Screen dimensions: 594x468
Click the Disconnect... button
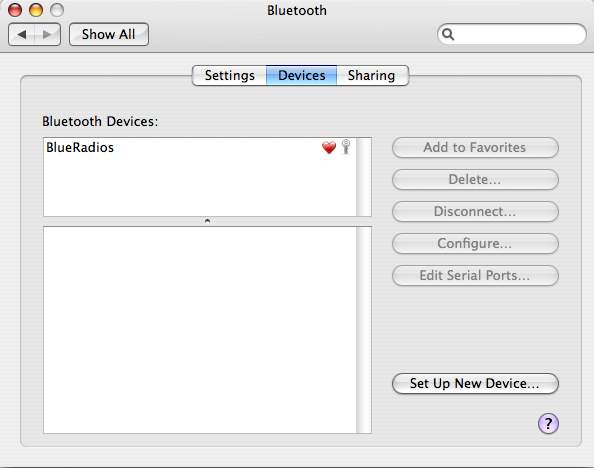pyautogui.click(x=475, y=211)
